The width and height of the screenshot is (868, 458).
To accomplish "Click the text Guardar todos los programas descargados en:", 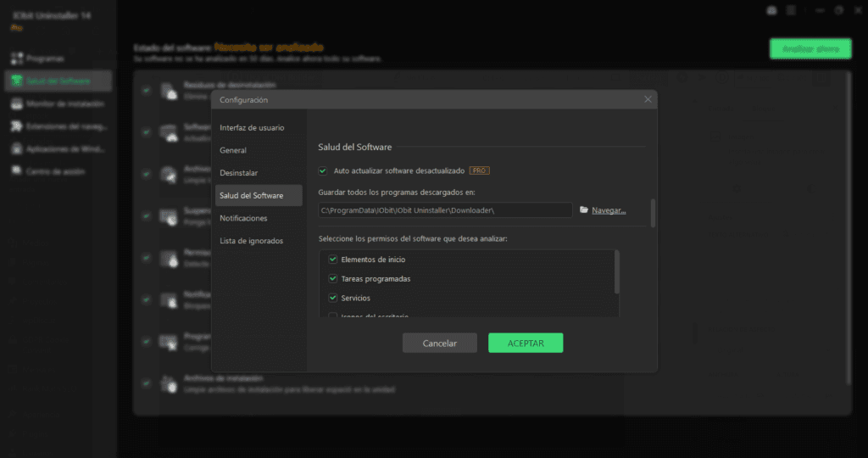I will point(397,193).
